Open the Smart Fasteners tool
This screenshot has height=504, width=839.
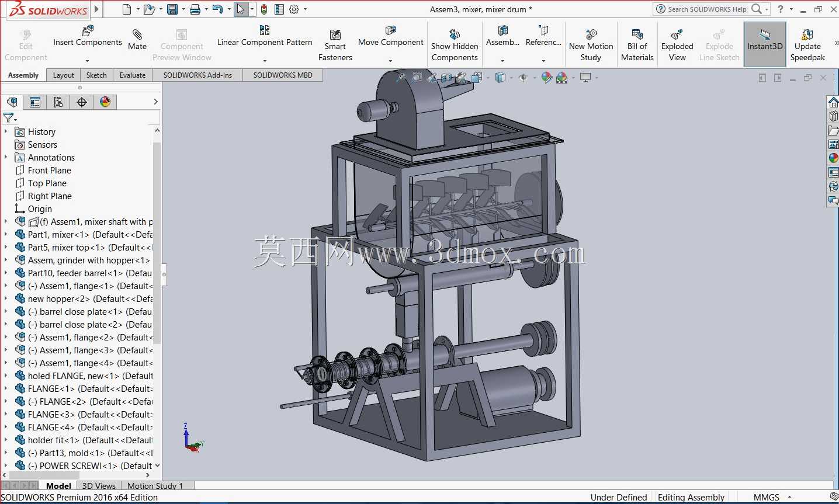335,46
